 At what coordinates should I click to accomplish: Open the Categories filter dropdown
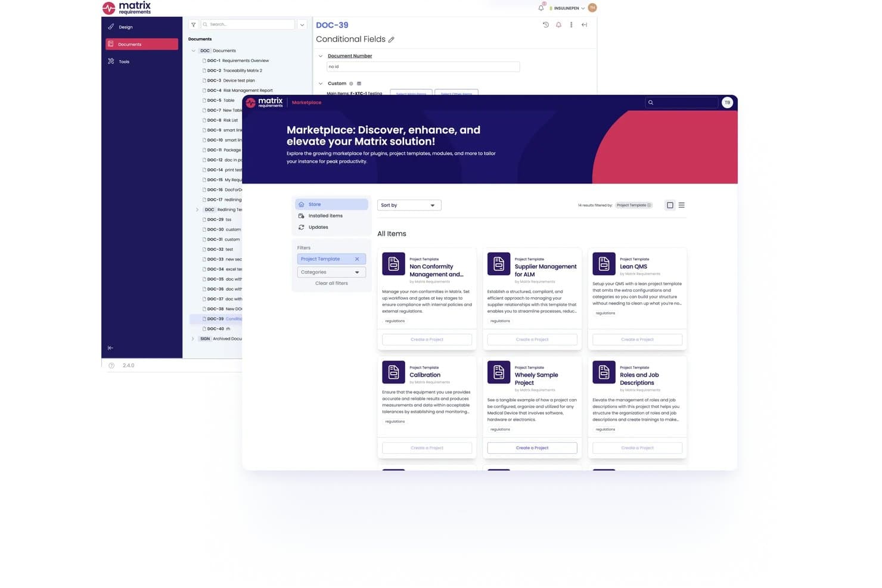point(331,272)
